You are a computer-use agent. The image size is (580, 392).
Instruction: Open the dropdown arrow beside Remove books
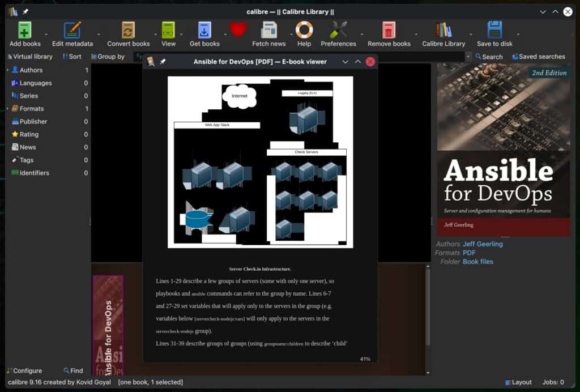(x=416, y=35)
